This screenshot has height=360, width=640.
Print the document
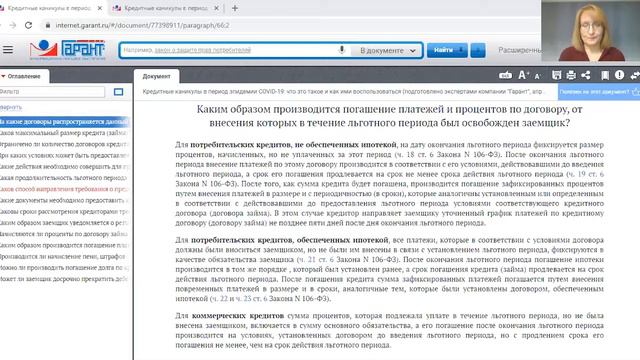click(x=571, y=75)
